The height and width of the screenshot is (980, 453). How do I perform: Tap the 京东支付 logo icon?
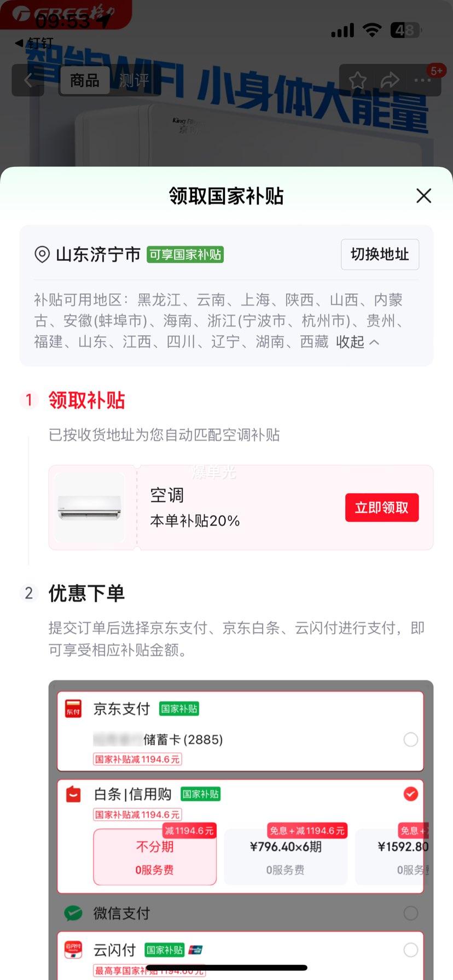[73, 708]
